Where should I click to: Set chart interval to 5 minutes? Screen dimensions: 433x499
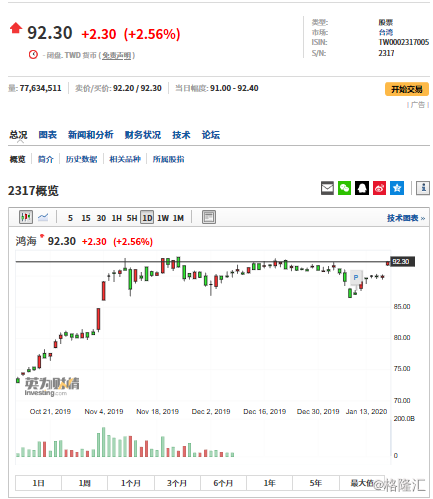point(70,218)
